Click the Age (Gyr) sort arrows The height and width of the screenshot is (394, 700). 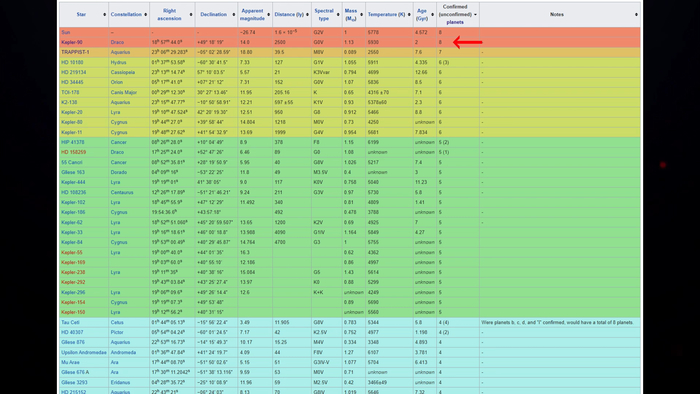click(432, 15)
